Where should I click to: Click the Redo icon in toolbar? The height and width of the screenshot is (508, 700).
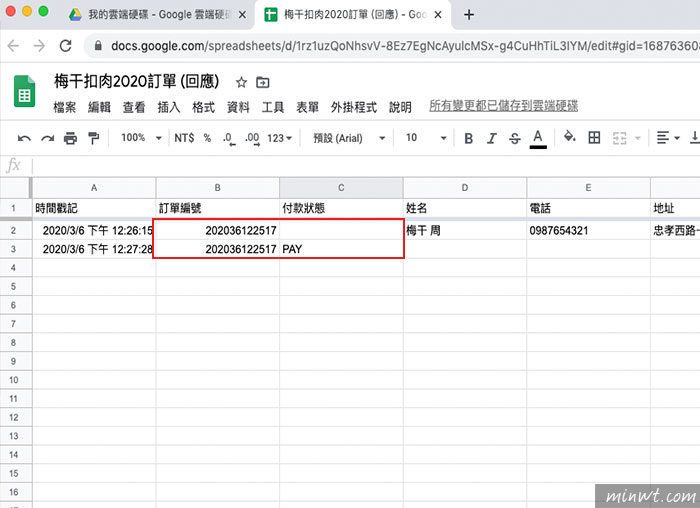47,138
